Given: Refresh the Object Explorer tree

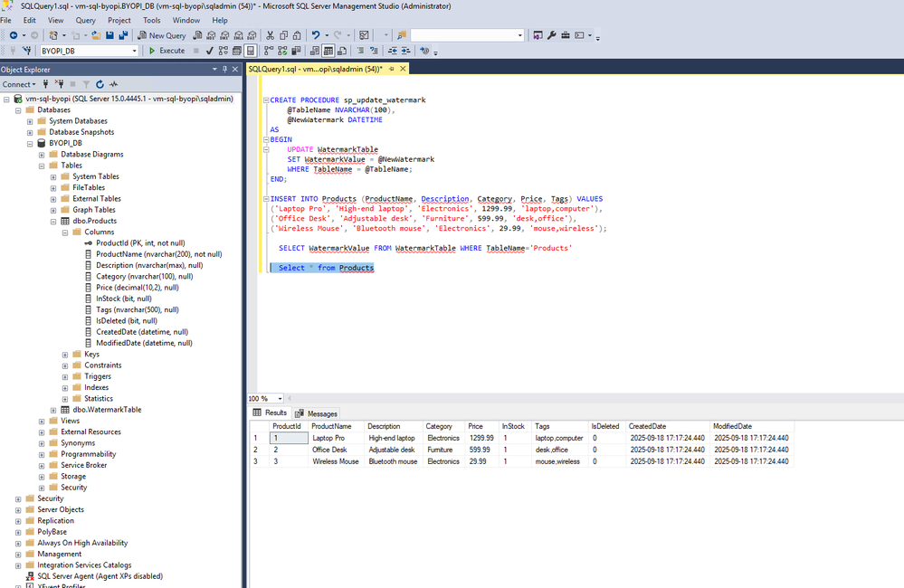Looking at the screenshot, I should tap(100, 84).
